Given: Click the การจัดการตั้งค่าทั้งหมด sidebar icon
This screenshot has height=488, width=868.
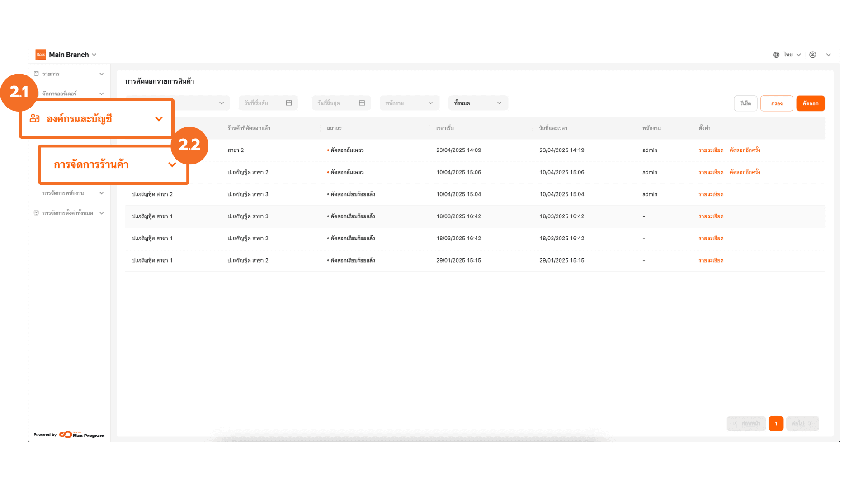Looking at the screenshot, I should point(36,213).
